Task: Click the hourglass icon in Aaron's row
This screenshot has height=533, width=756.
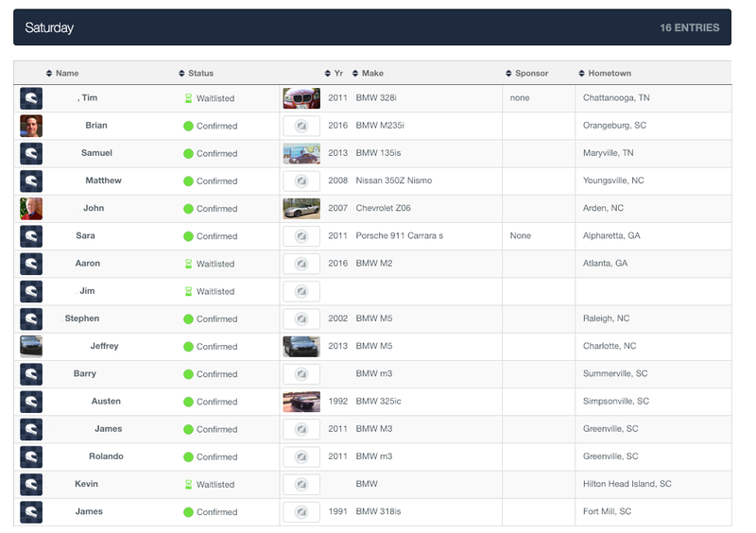Action: 188,264
